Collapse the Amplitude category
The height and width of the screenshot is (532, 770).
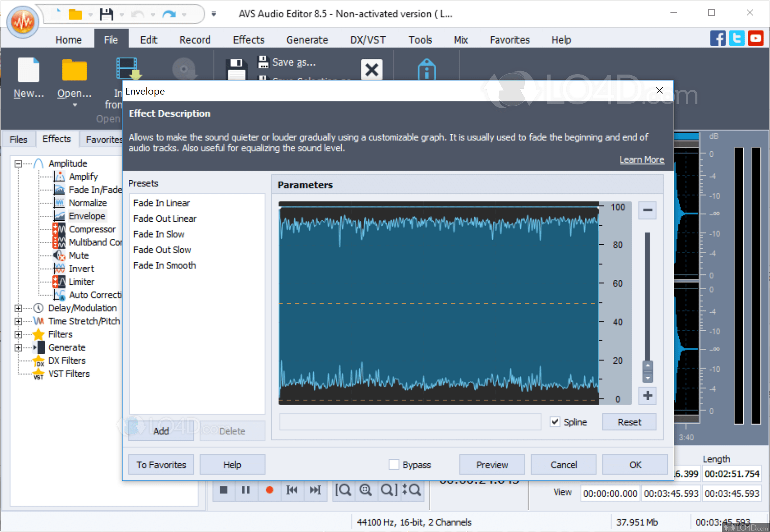(18, 163)
